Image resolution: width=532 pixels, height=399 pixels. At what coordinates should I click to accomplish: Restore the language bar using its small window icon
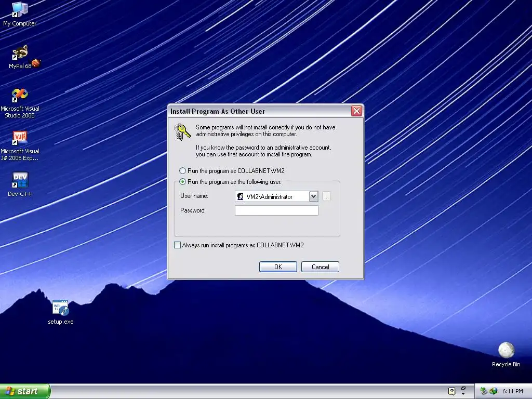point(463,388)
